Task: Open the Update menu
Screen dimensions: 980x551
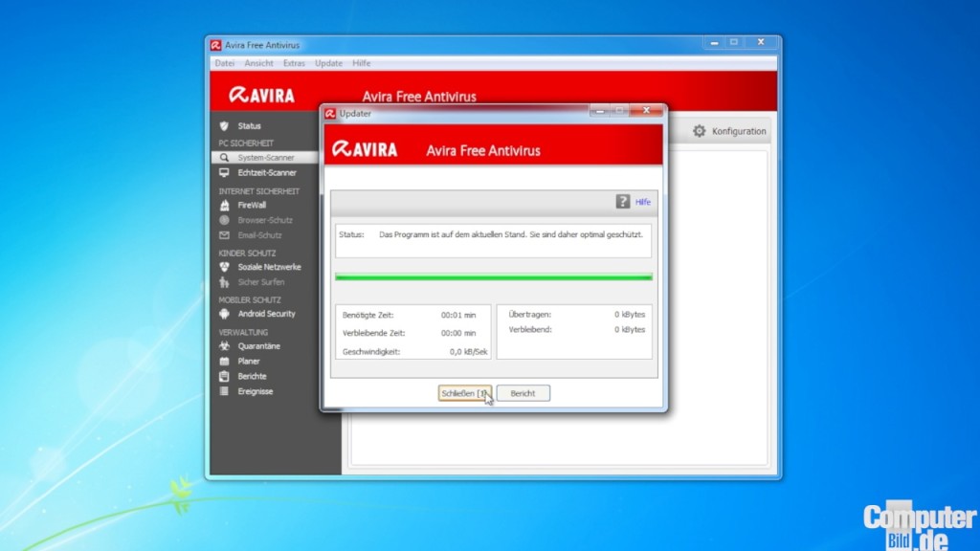Action: click(329, 63)
